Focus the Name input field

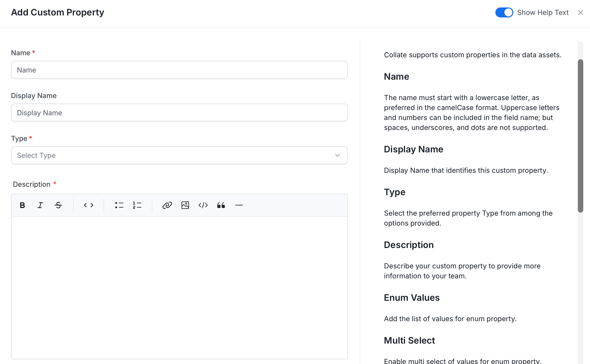(x=179, y=70)
